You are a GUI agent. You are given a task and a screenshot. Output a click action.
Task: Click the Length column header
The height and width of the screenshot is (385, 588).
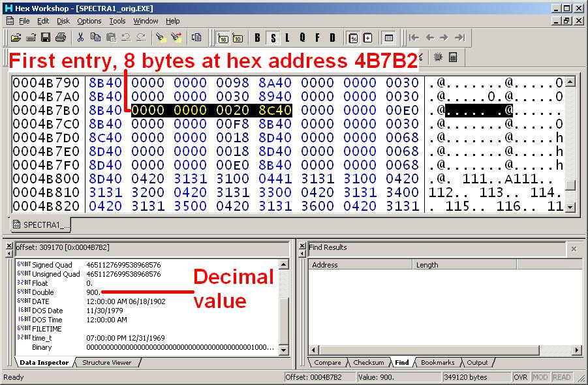[x=464, y=265]
